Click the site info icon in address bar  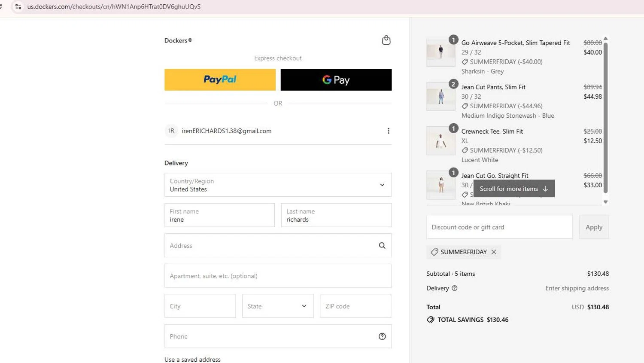[18, 6]
